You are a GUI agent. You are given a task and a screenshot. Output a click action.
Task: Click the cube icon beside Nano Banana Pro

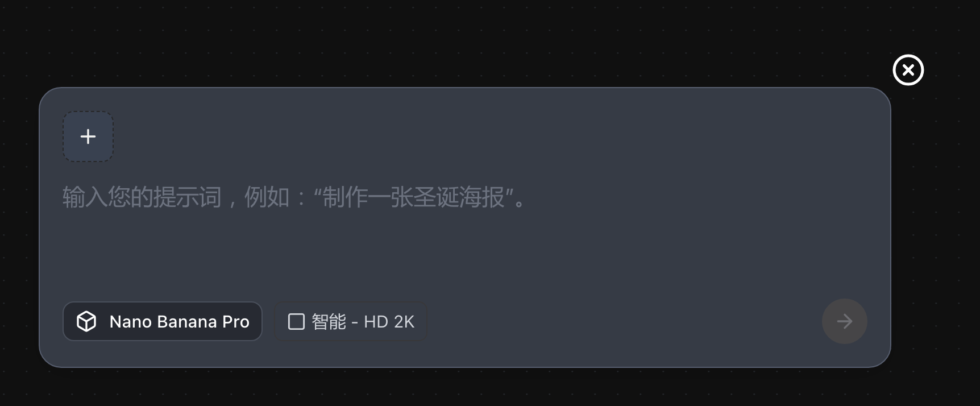86,321
